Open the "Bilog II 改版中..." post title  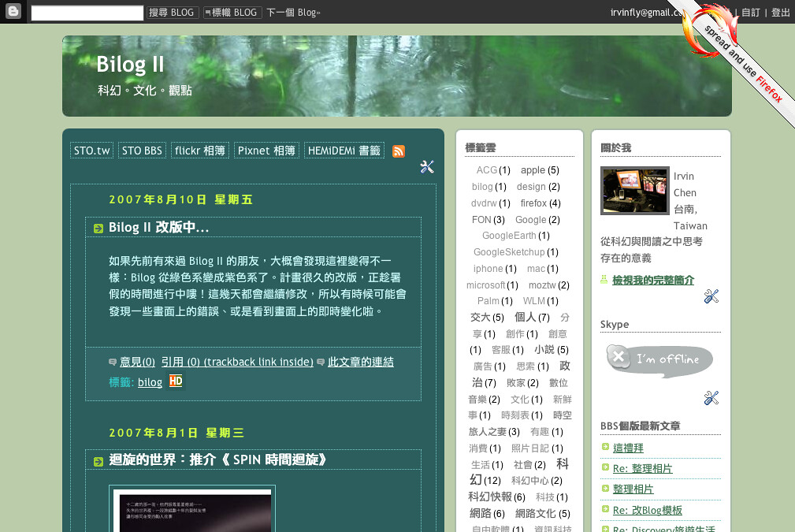158,228
